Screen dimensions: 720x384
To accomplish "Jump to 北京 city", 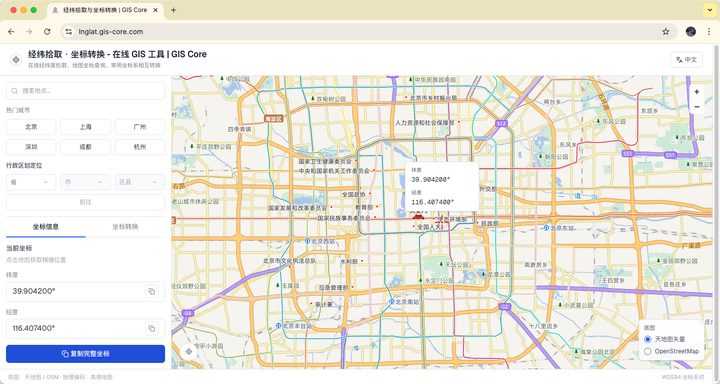I will (x=31, y=127).
